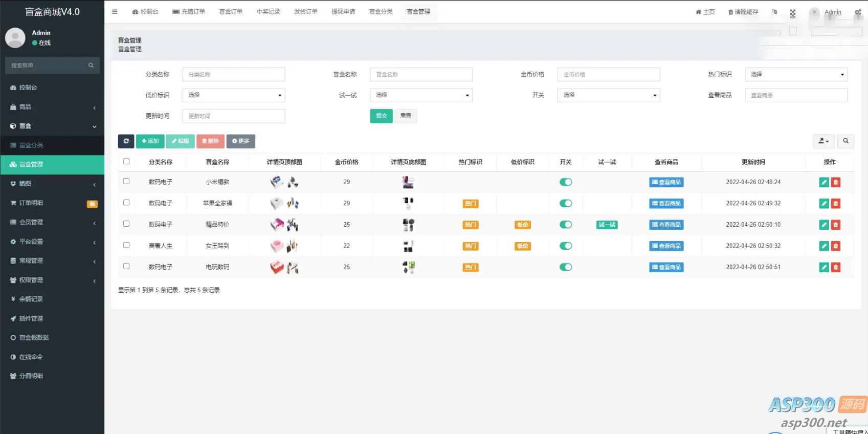Open the 热门标识 filter dropdown

[x=796, y=75]
